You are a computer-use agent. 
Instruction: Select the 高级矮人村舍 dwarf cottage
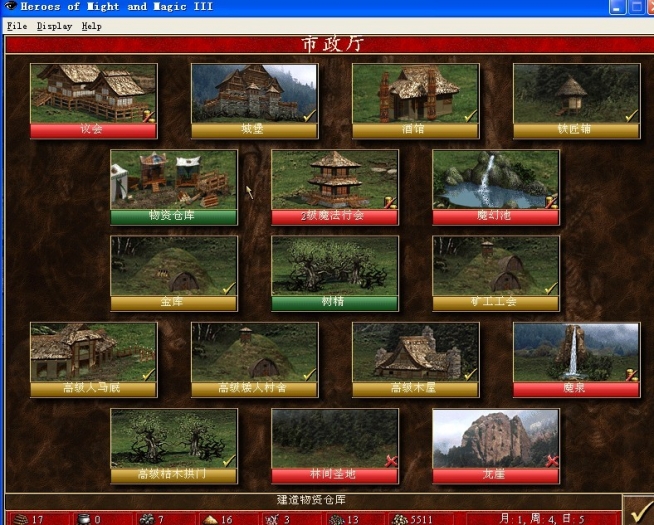[254, 352]
